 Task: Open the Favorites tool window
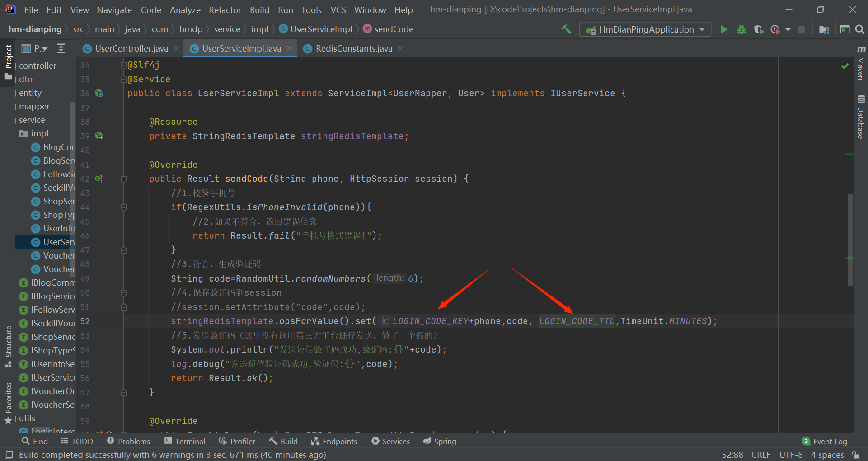(8, 403)
